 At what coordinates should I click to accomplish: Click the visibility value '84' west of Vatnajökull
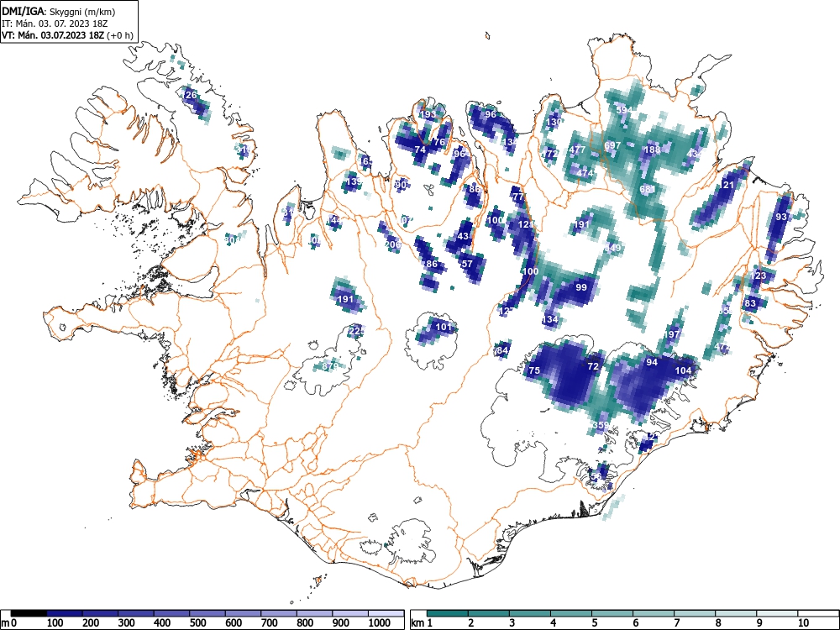coord(502,350)
